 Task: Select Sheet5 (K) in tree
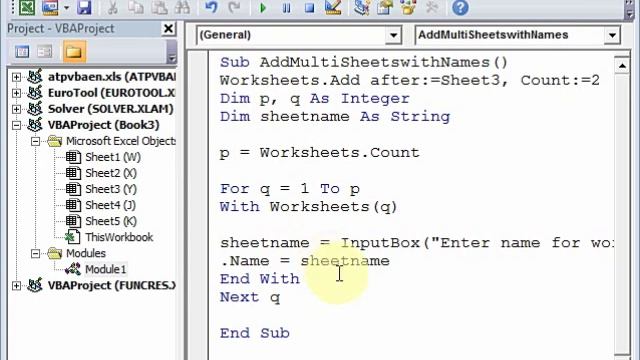coord(111,221)
